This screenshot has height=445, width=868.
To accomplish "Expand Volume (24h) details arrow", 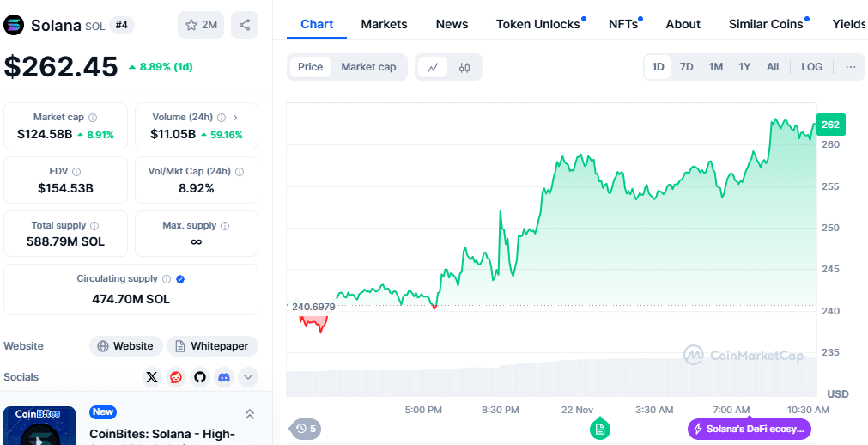I will tap(235, 118).
